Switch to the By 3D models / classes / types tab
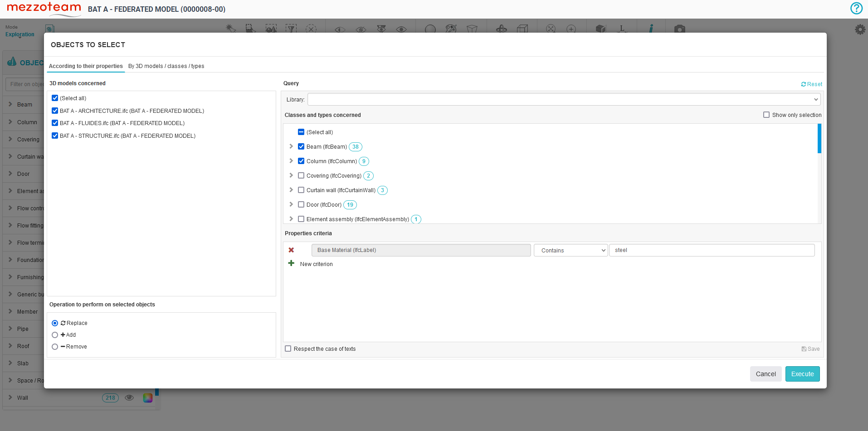The height and width of the screenshot is (431, 868). (166, 66)
